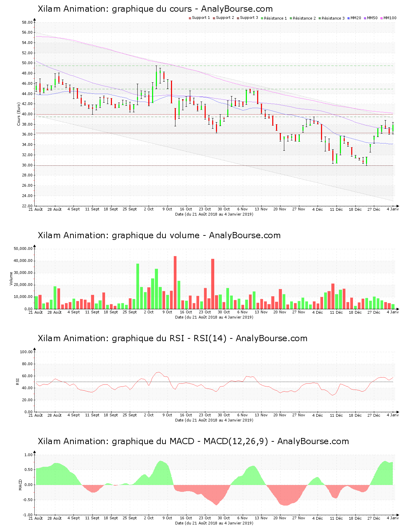
Task: Click the 80.00 RSI axis value
Action: [27, 364]
